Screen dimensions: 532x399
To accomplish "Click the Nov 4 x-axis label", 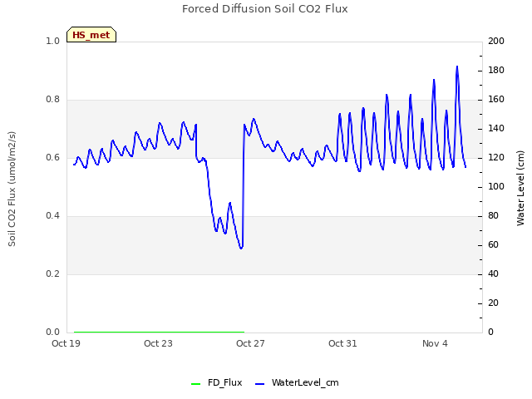I will (435, 343).
